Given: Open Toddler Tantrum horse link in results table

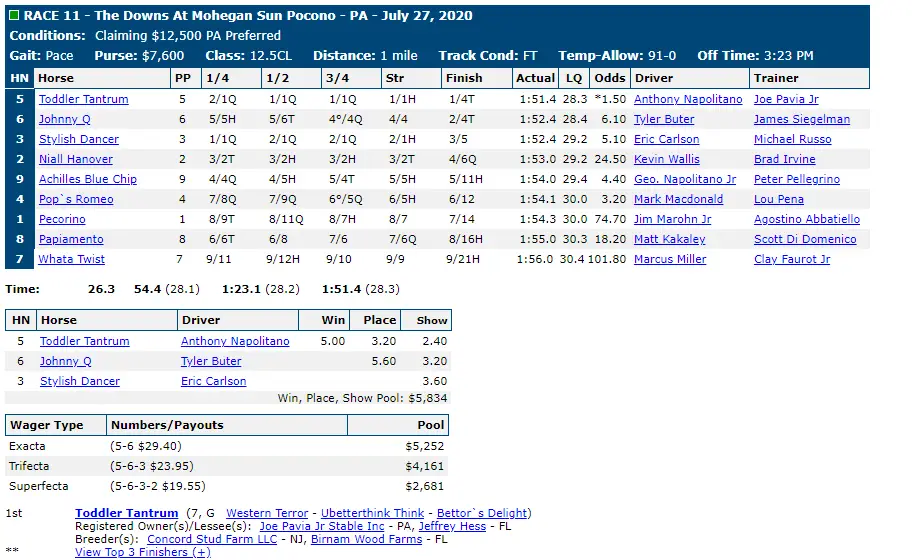Looking at the screenshot, I should [x=83, y=99].
